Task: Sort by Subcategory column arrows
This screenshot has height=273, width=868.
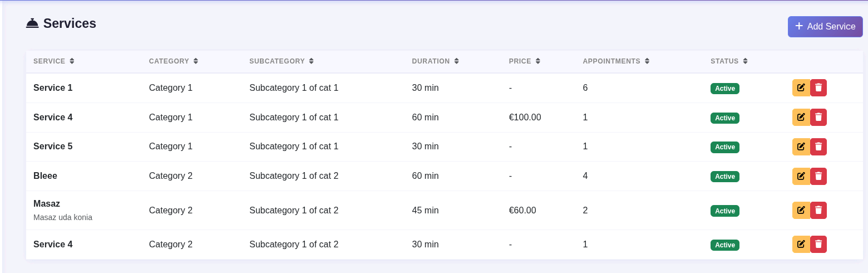Action: (x=311, y=61)
